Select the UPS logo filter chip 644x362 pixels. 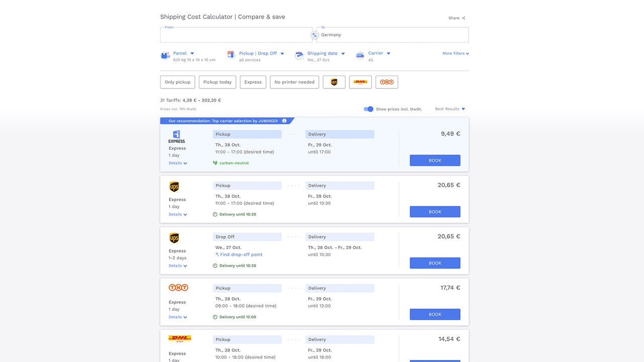click(x=334, y=81)
